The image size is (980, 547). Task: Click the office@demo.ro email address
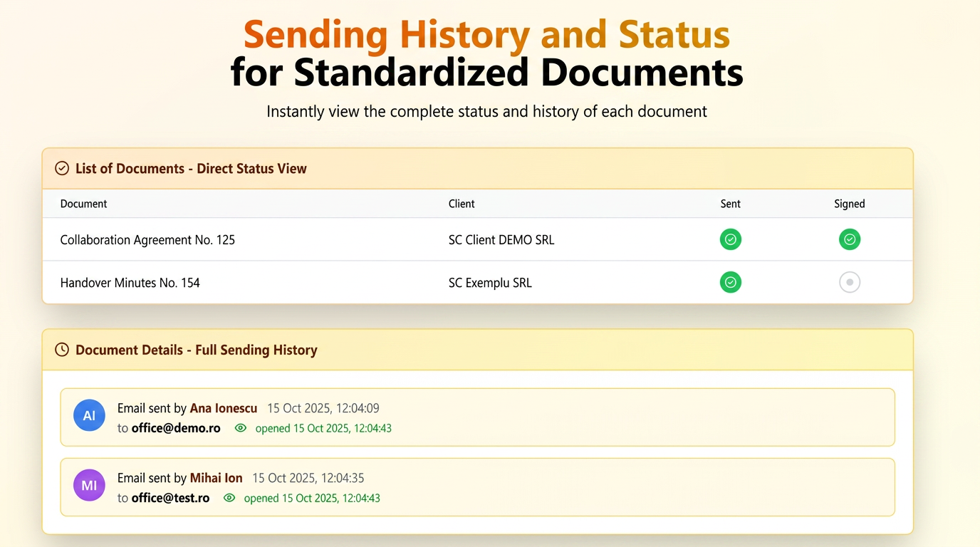click(x=176, y=428)
